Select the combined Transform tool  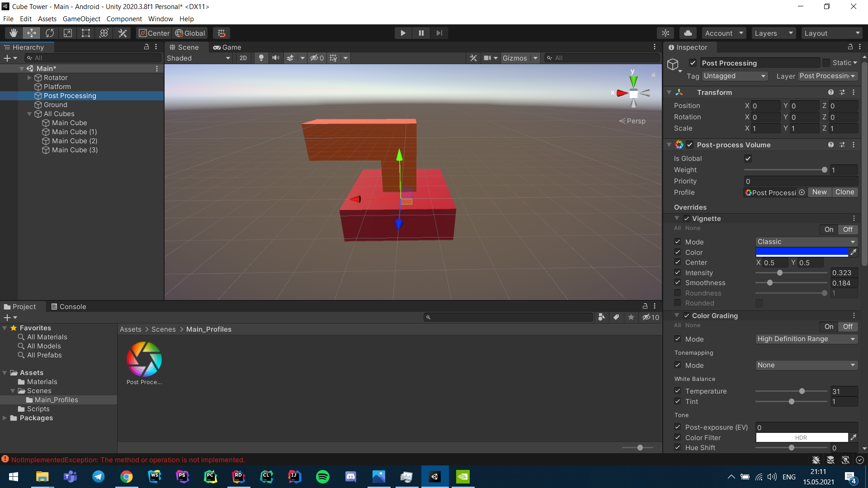(x=104, y=33)
